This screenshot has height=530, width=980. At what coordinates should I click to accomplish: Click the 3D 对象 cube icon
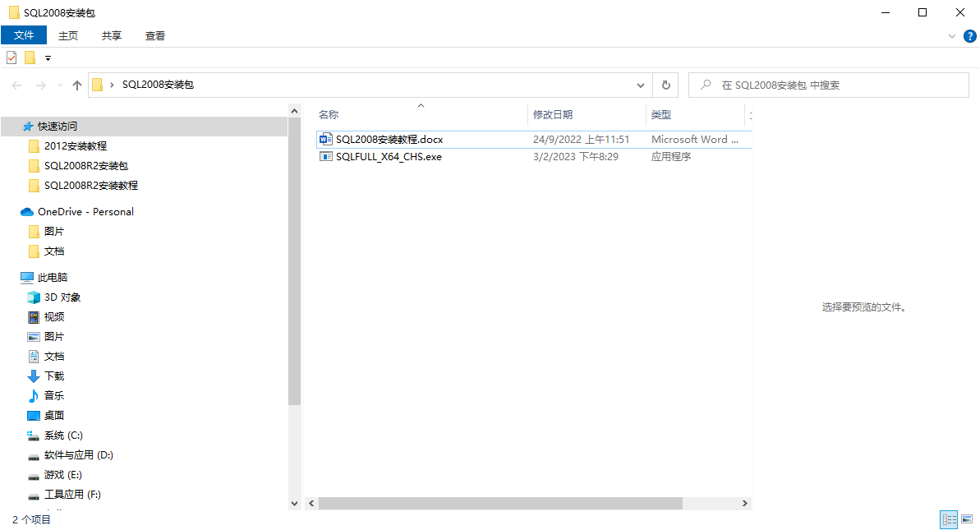(x=34, y=297)
